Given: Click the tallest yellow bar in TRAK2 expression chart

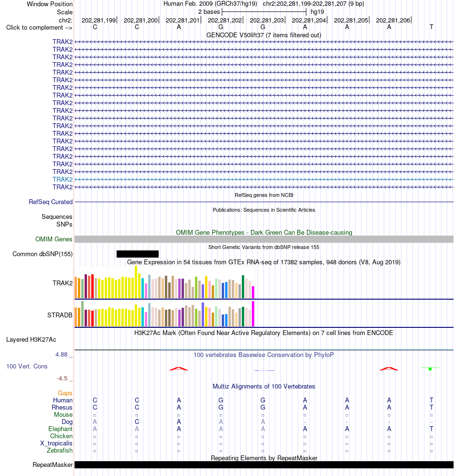Looking at the screenshot, I should 136,282.
